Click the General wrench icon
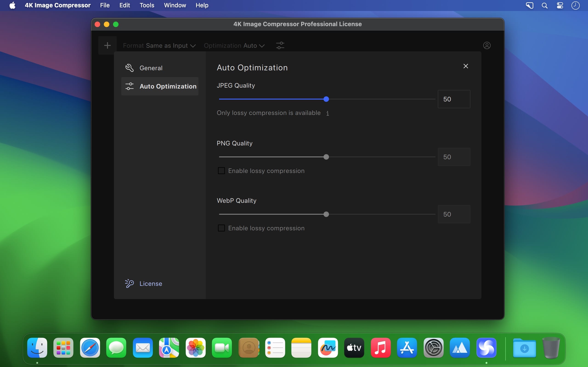This screenshot has height=367, width=588. (129, 68)
